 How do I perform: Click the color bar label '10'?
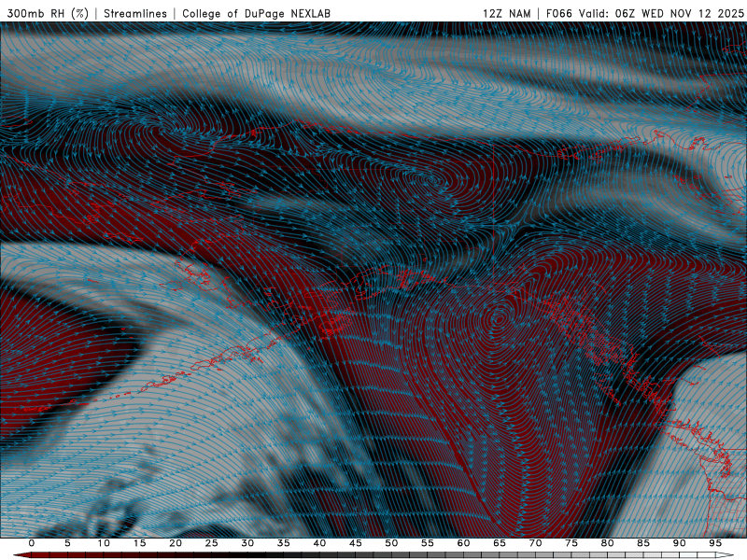[x=104, y=543]
